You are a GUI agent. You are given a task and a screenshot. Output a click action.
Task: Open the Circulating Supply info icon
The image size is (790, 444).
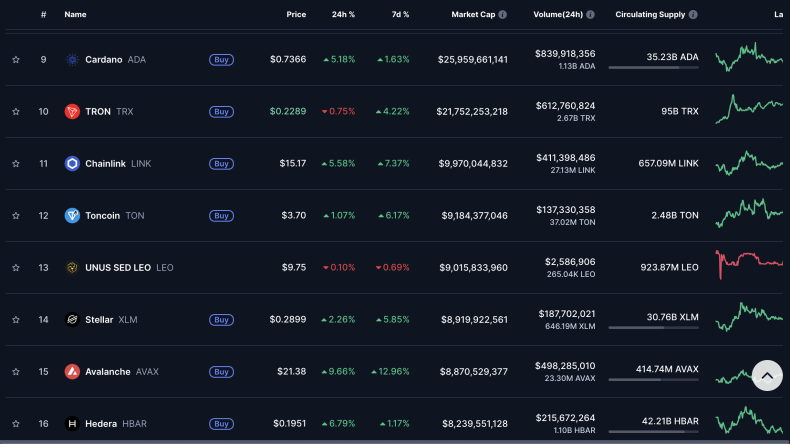[693, 15]
